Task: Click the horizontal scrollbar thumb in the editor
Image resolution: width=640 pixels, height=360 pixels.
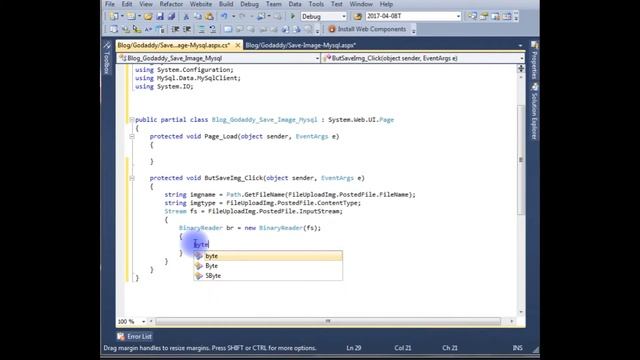Action: [x=328, y=322]
